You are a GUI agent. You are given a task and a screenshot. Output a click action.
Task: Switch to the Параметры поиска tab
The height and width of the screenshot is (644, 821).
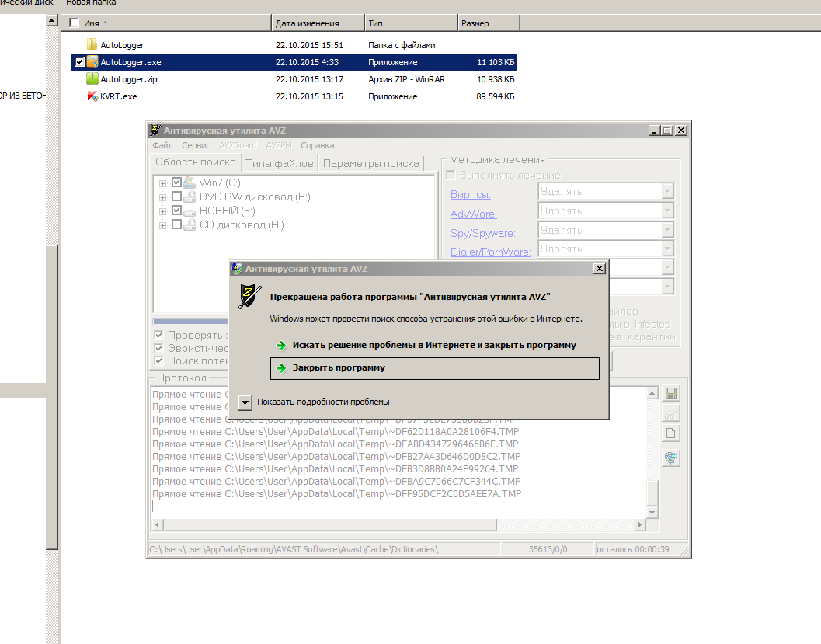371,163
